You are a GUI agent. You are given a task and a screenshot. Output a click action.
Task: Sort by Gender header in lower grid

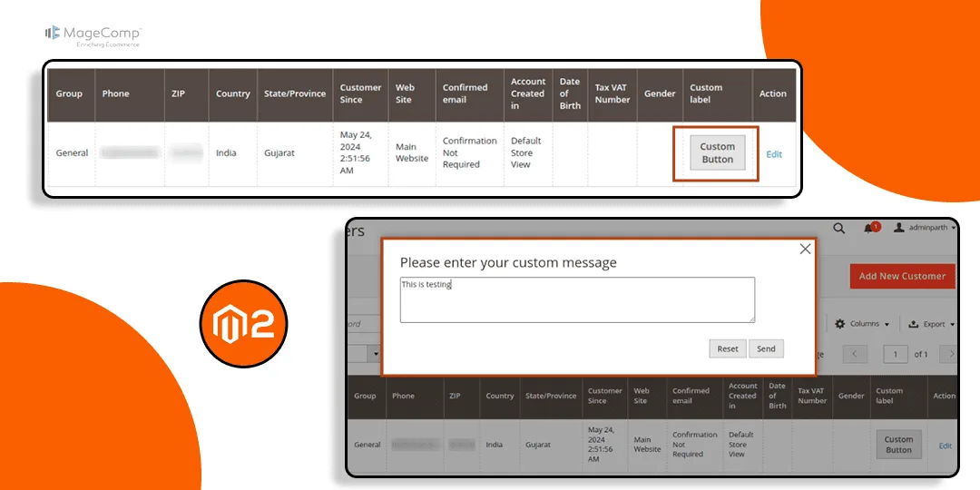[851, 397]
